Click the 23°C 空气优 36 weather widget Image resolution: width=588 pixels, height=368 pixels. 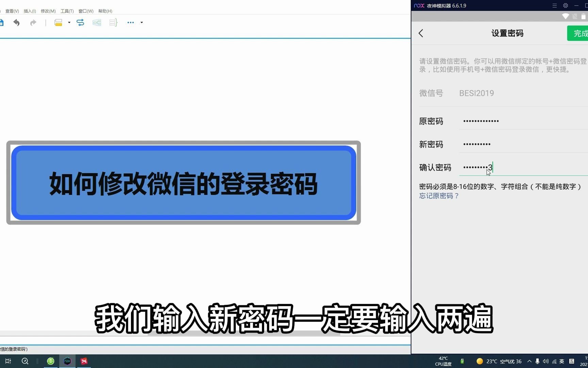499,362
